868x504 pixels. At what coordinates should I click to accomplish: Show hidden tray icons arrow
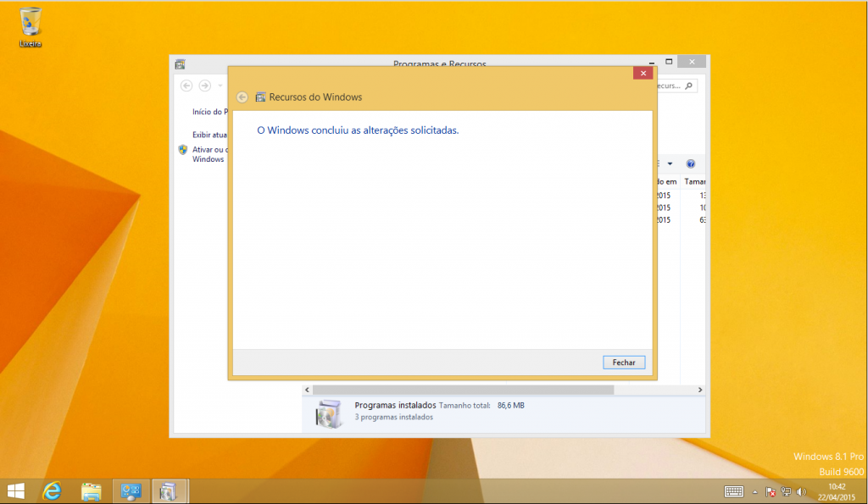pos(754,492)
